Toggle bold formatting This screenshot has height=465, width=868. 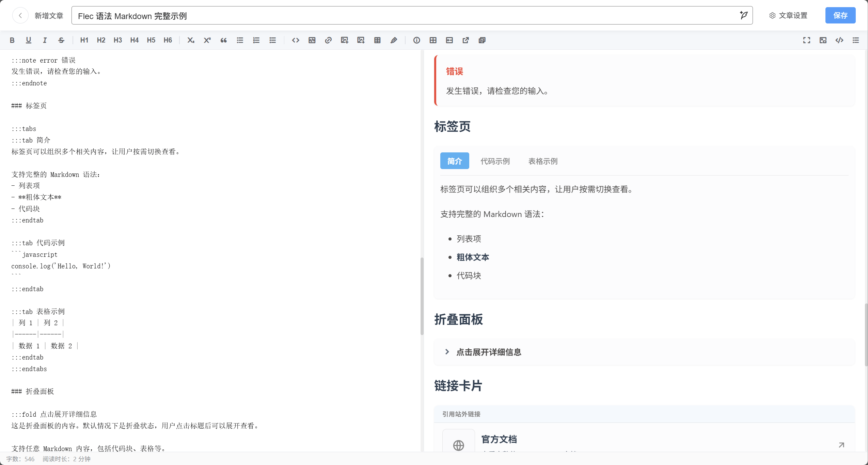coord(12,40)
